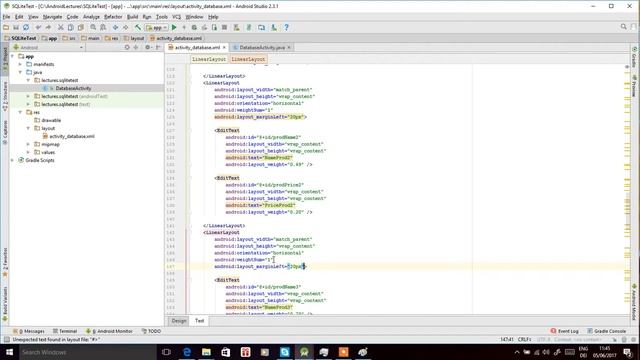Click the Search Windows box
Image resolution: width=640 pixels, height=360 pixels.
tap(88, 352)
